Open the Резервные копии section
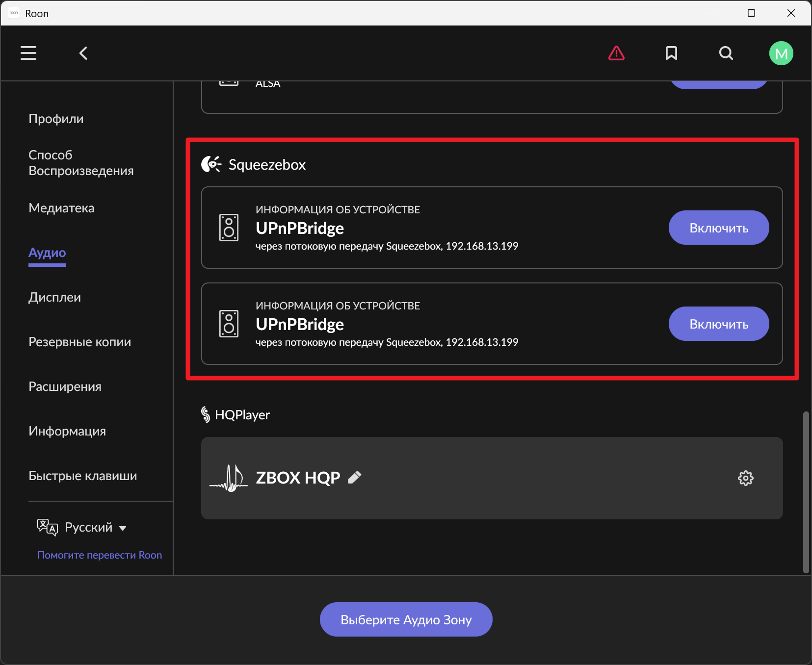 [x=79, y=342]
